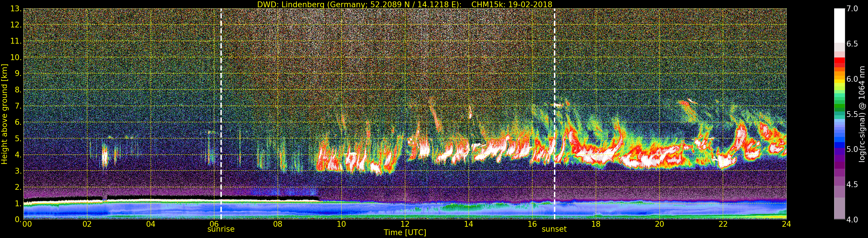Click the white dashed sunrise marker line

[x=221, y=114]
